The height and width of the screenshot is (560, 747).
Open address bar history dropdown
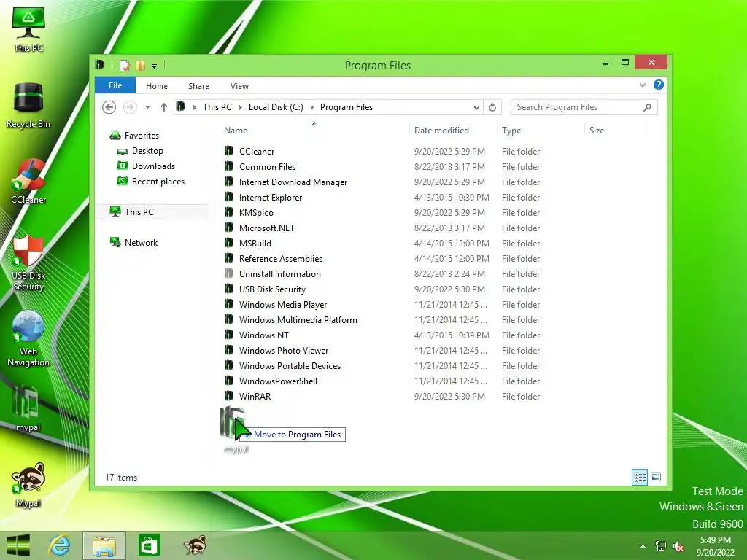476,107
